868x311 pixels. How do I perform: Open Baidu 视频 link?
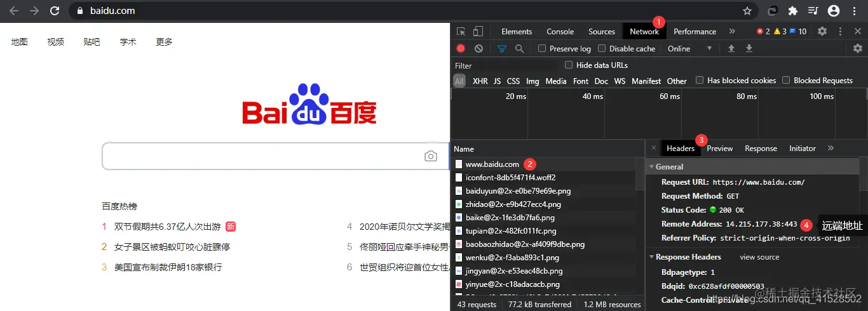click(x=56, y=41)
